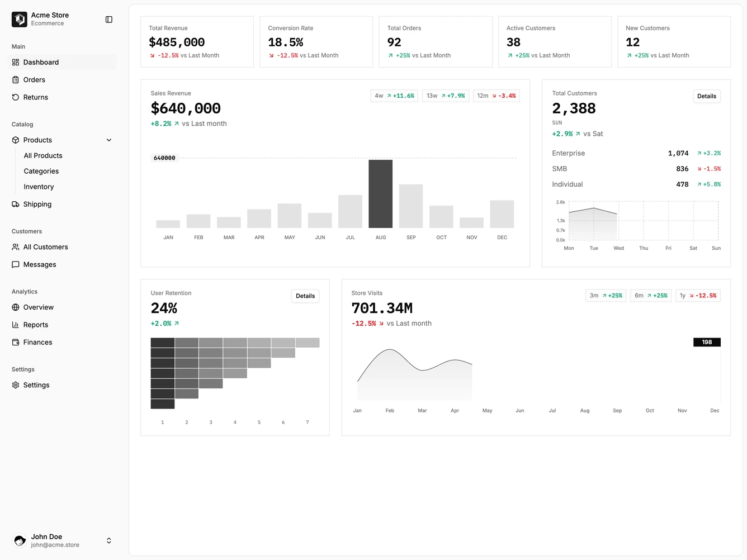Select the 1y store visits range
This screenshot has height=560, width=747.
(698, 296)
